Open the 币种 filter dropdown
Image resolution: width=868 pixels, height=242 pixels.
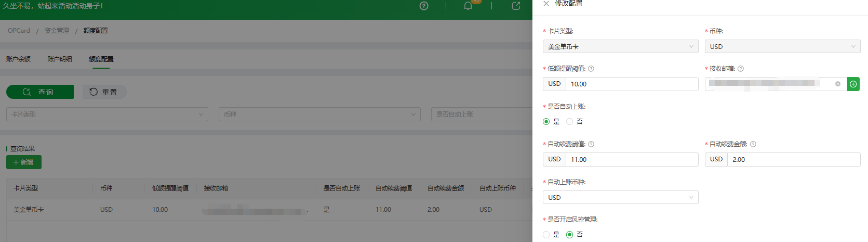click(x=319, y=114)
